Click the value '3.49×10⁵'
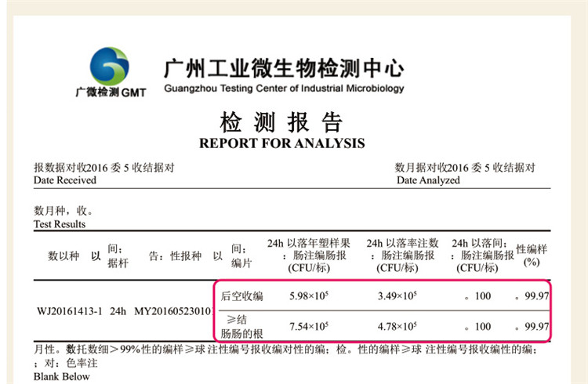 (397, 296)
